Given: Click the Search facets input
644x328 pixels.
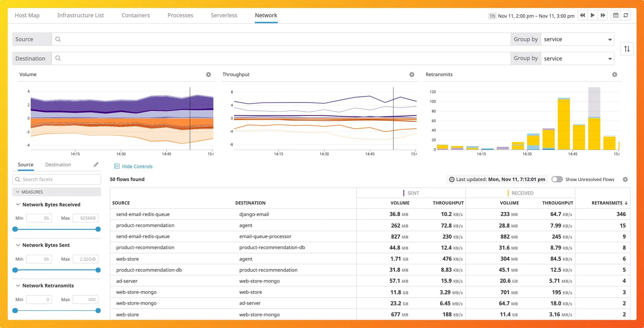Looking at the screenshot, I should point(57,180).
